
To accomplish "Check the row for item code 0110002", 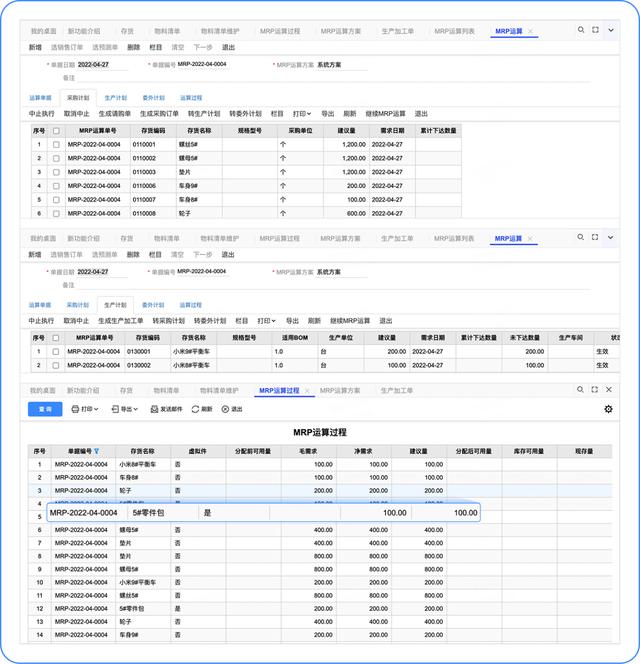I will (56, 158).
